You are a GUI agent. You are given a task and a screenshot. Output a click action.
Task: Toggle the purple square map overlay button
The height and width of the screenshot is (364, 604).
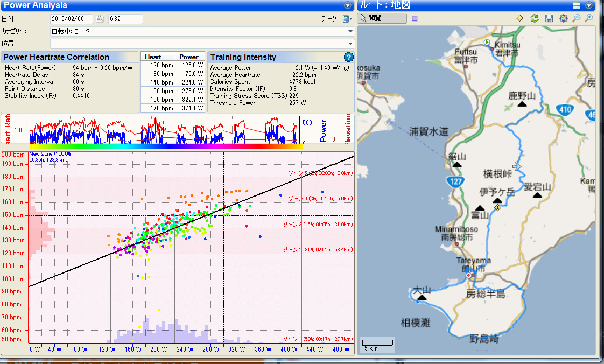point(415,18)
